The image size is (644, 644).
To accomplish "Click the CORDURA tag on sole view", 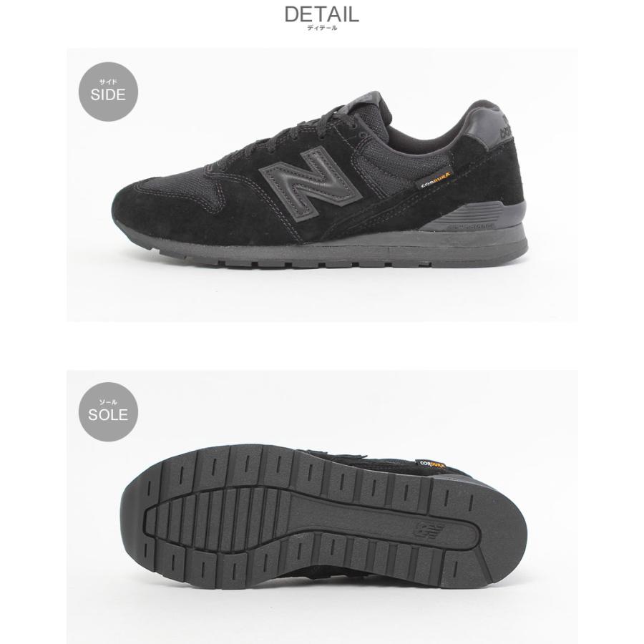I will [432, 465].
